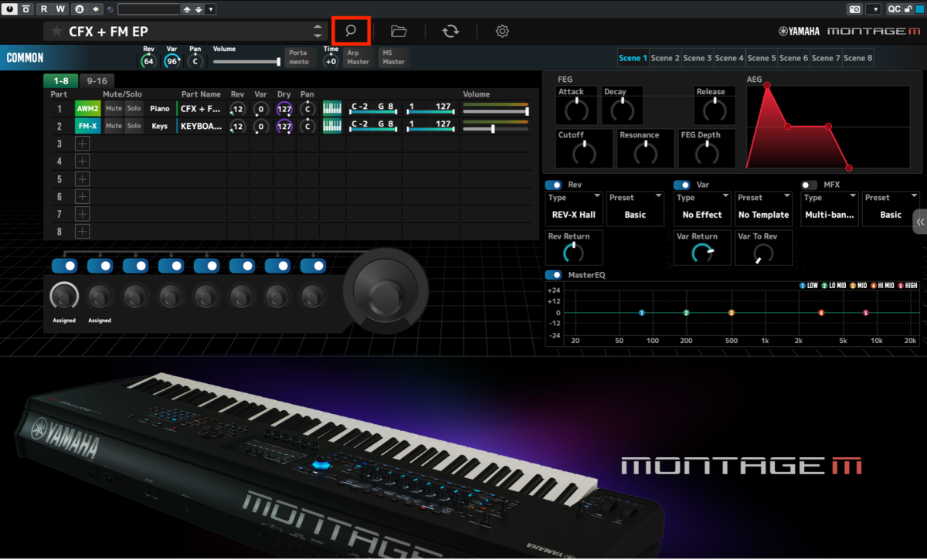Viewport: 927px width, 560px height.
Task: Click the Scene 1 tab
Action: click(633, 58)
